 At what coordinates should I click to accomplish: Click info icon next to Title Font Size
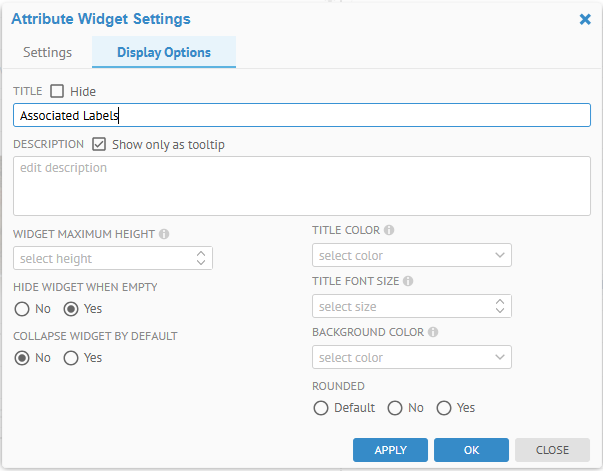408,282
